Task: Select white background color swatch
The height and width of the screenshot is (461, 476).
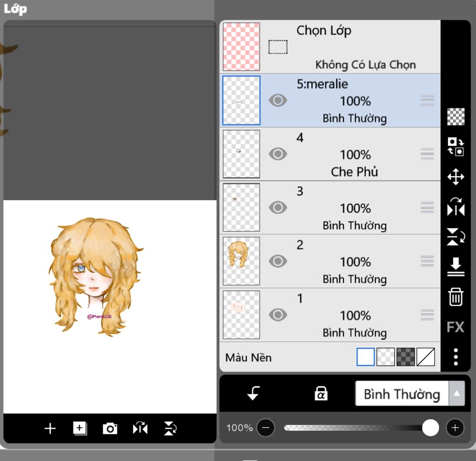Action: (x=365, y=357)
